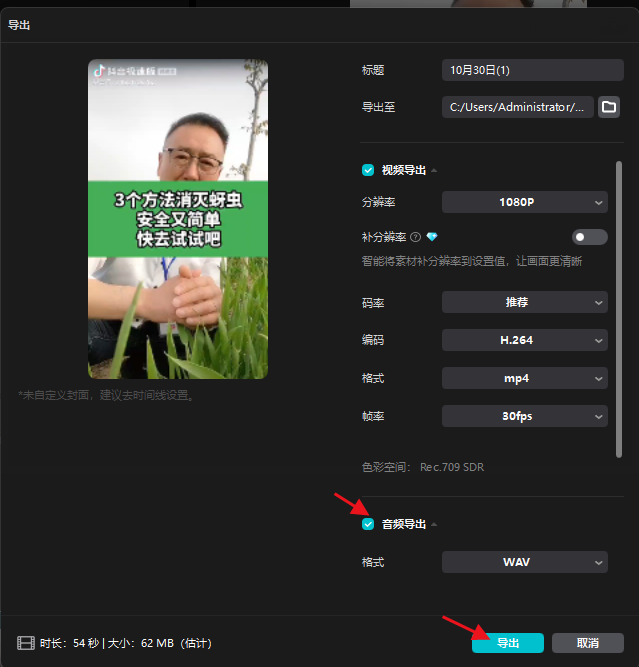This screenshot has height=667, width=639.
Task: Turn on the 补分辨率 switch
Action: click(x=589, y=237)
